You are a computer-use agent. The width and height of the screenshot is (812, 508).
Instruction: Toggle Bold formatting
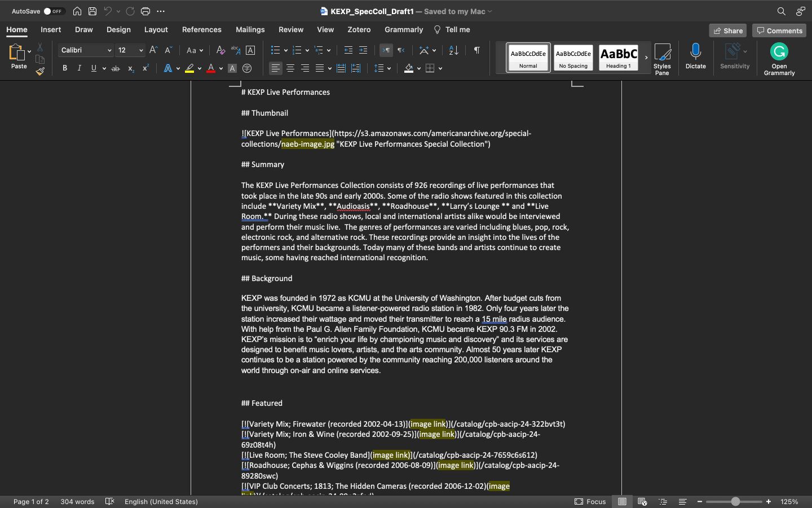point(65,68)
